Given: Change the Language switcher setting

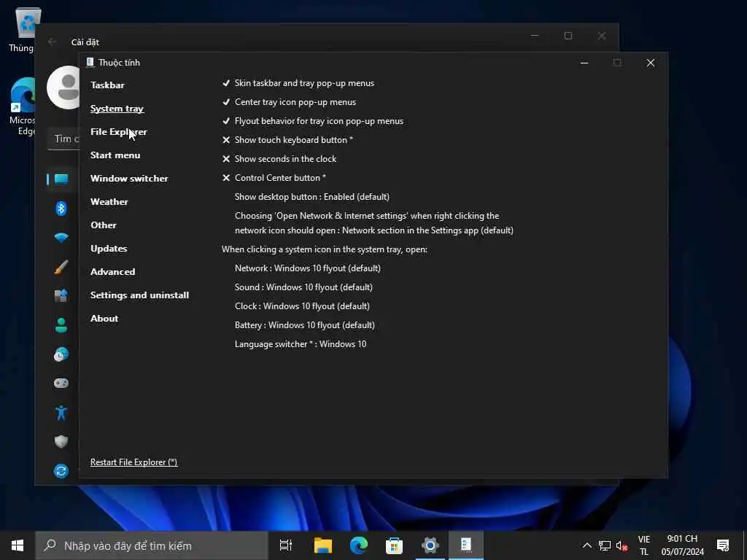Looking at the screenshot, I should pos(301,344).
